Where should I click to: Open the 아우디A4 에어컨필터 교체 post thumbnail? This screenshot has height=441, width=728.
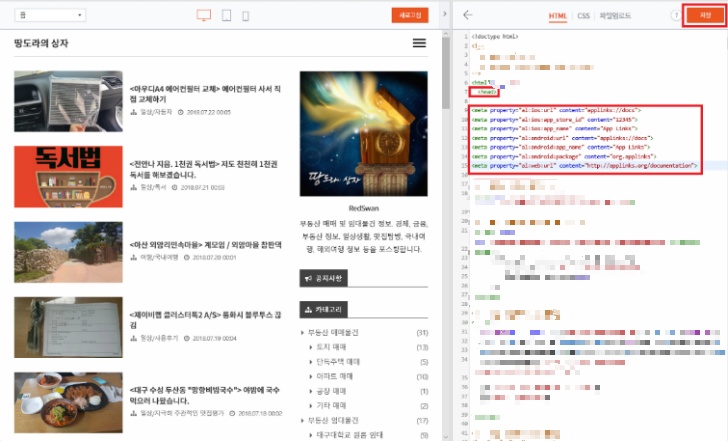pyautogui.click(x=68, y=101)
